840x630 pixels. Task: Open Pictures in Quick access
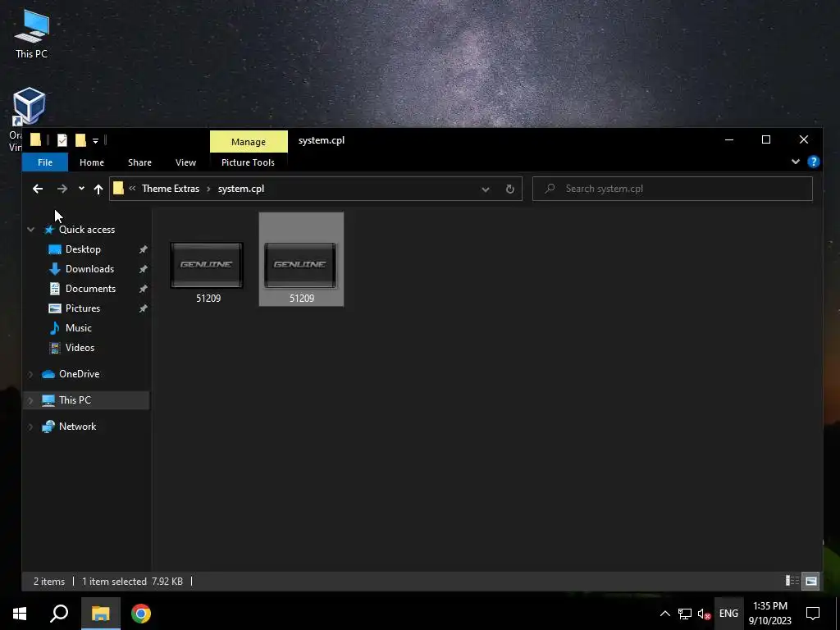pos(83,308)
